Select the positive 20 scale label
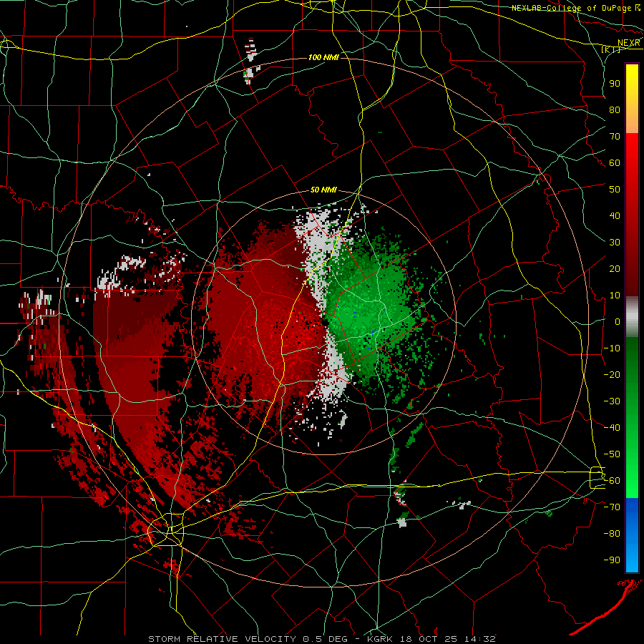Image resolution: width=644 pixels, height=644 pixels. pos(615,268)
